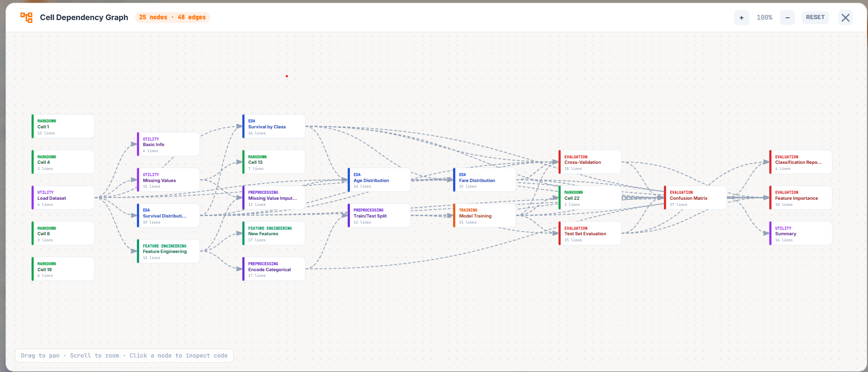
Task: Open the Feature Importance node
Action: tap(801, 198)
